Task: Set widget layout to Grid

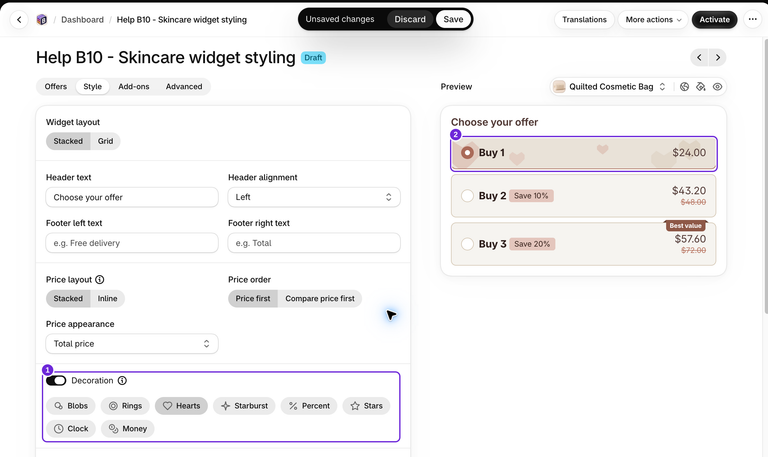Action: tap(105, 141)
